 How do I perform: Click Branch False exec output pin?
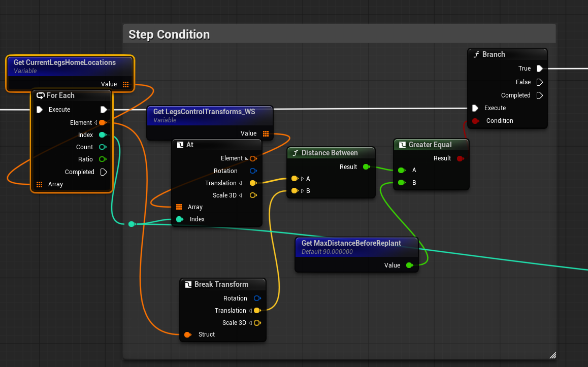point(540,82)
